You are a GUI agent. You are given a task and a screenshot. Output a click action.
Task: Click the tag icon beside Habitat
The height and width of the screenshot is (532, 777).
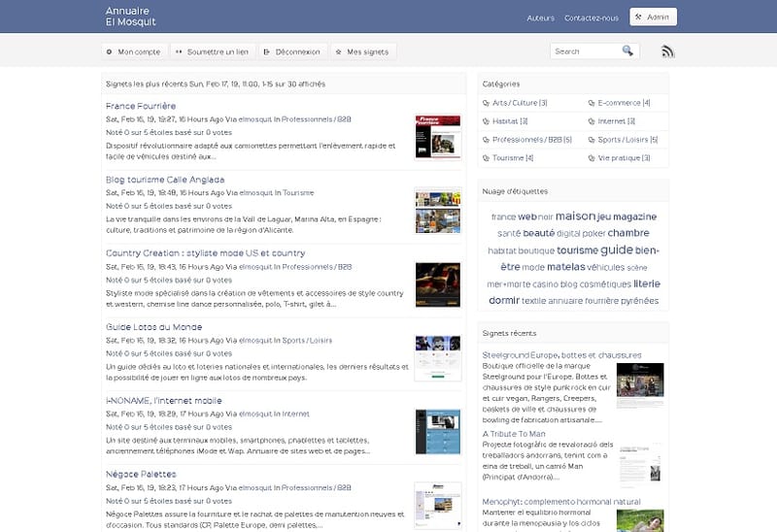pos(486,121)
